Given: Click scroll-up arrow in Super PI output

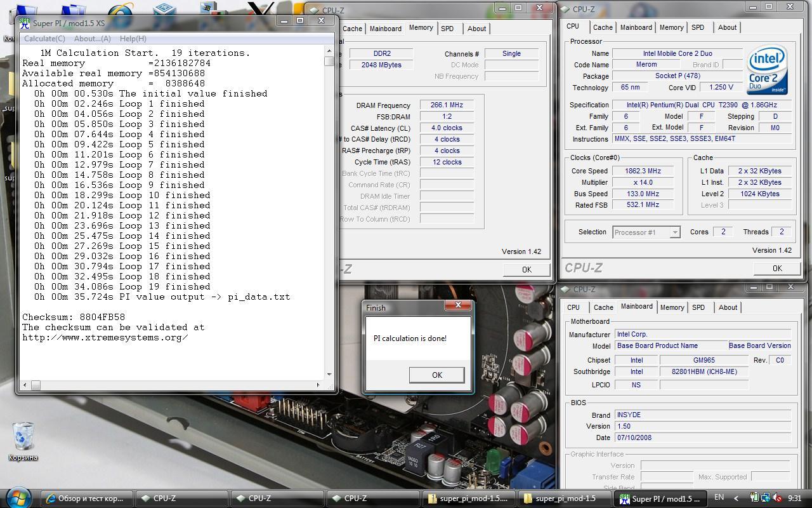Looking at the screenshot, I should [329, 51].
